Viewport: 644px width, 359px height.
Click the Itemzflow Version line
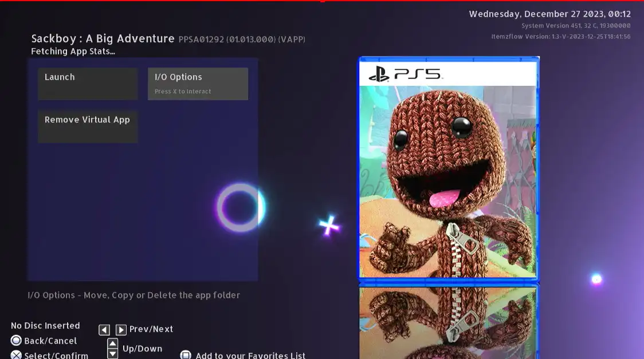click(561, 37)
